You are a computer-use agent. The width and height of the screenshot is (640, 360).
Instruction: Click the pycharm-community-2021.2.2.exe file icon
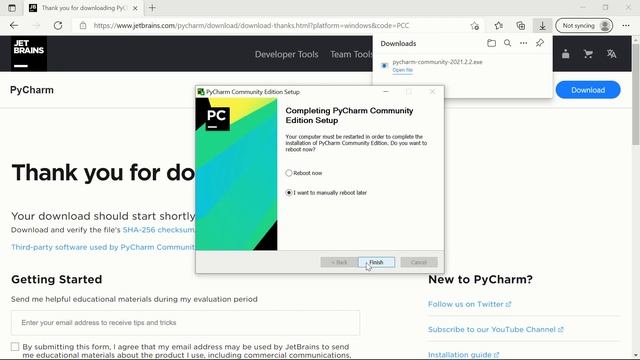click(384, 66)
